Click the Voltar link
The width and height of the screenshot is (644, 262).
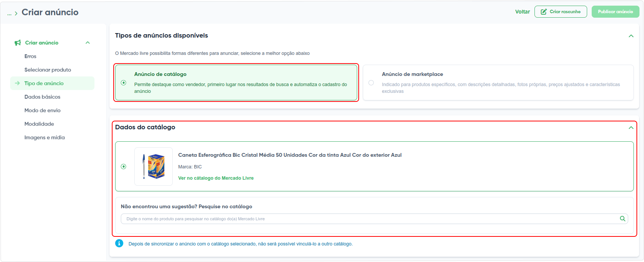(x=522, y=12)
